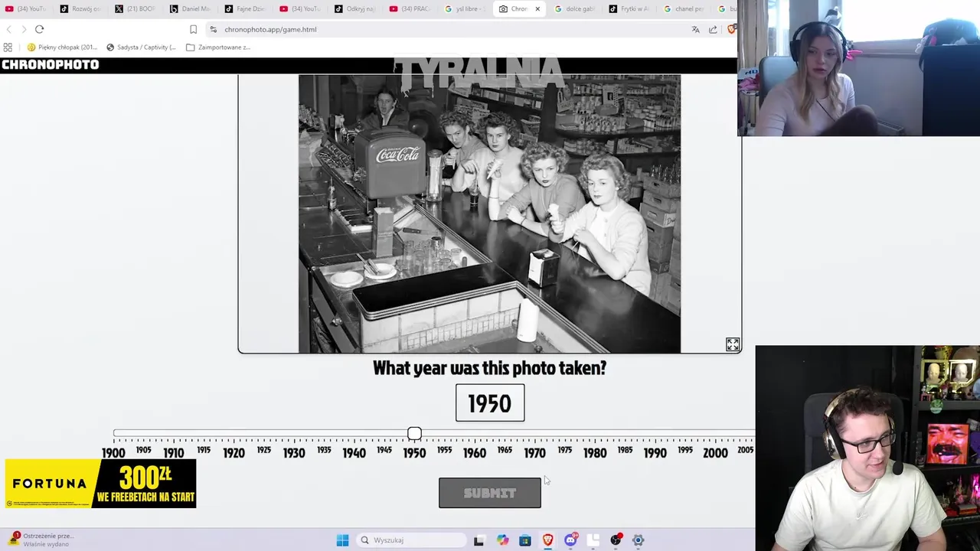Click the 1900 label on the timeline
Screen dimensions: 980x551
coord(113,453)
